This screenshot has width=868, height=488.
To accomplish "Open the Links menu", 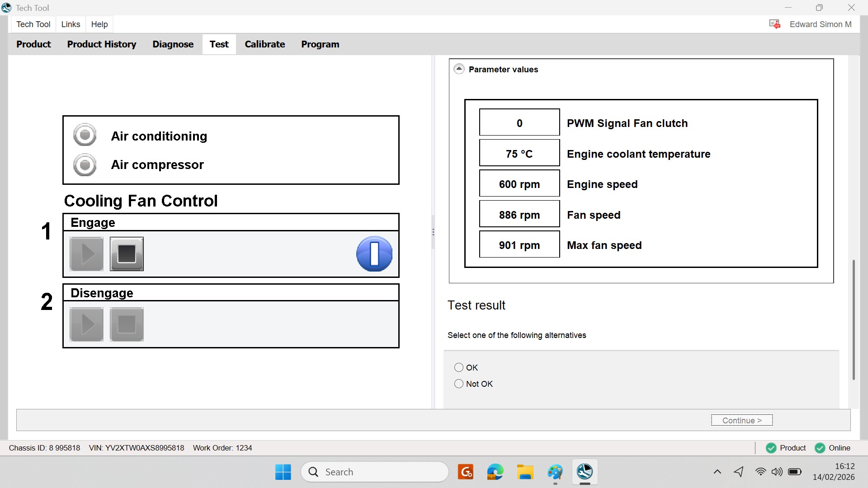I will pos(71,24).
